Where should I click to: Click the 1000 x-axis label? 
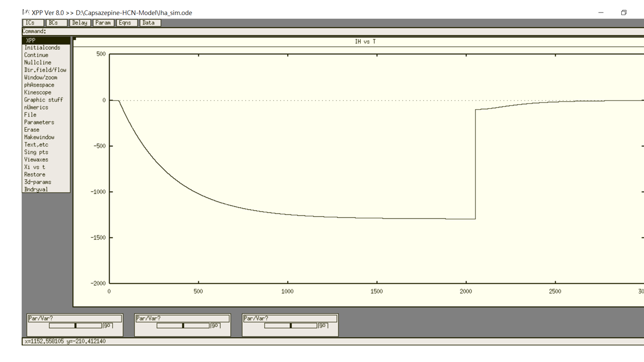(287, 292)
